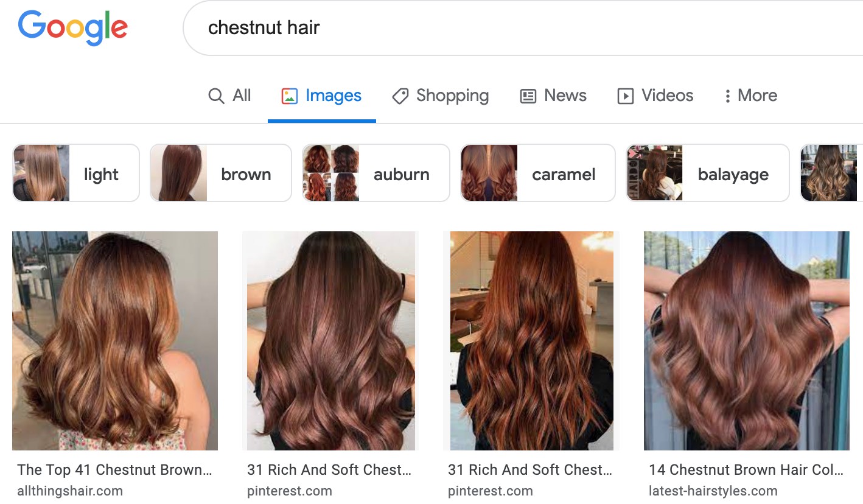Click into the chestnut hair search field

523,28
